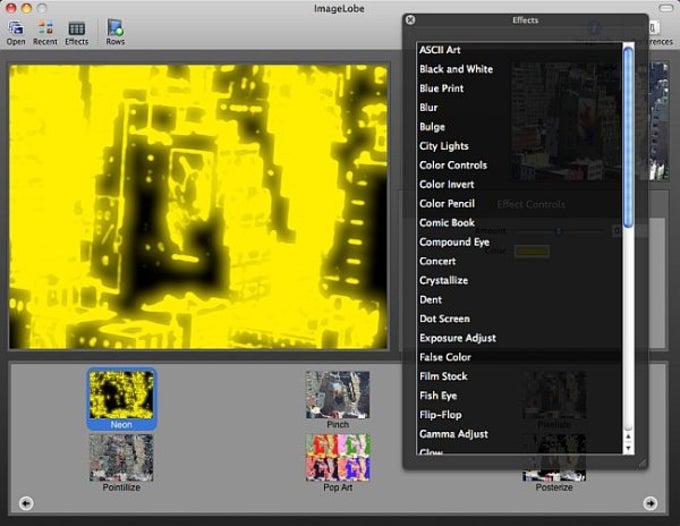Click the toolbar toggle pill in title bar

click(665, 8)
